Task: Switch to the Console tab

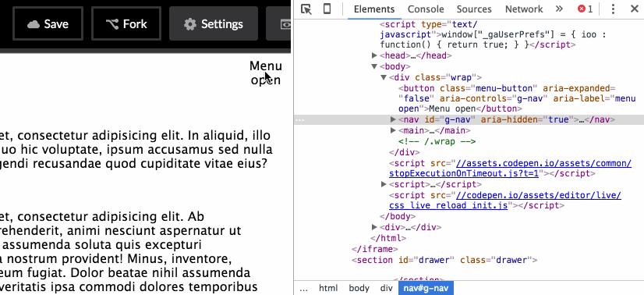Action: click(x=426, y=9)
